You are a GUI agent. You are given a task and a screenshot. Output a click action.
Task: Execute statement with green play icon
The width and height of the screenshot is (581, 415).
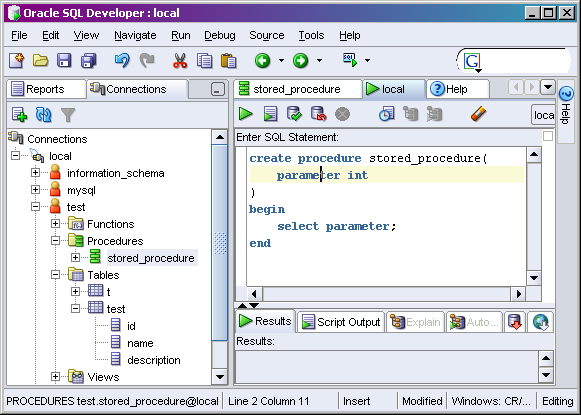point(245,114)
